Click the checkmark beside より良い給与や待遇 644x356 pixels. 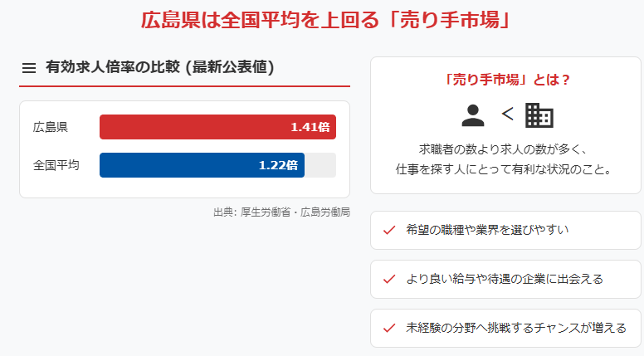[389, 279]
